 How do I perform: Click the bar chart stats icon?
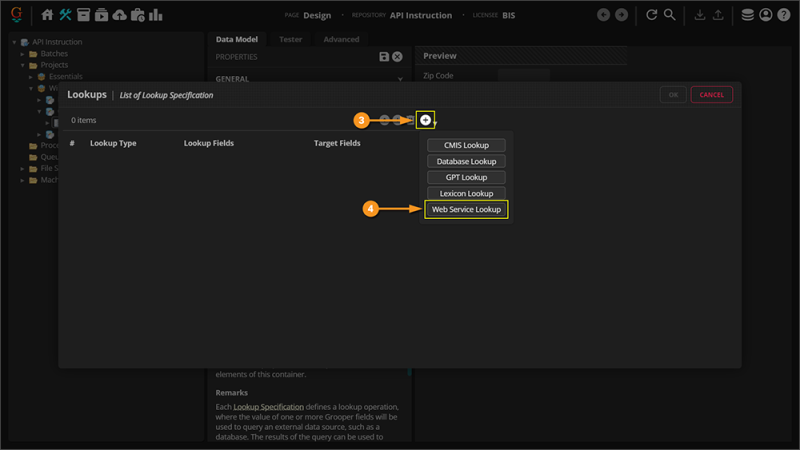156,15
